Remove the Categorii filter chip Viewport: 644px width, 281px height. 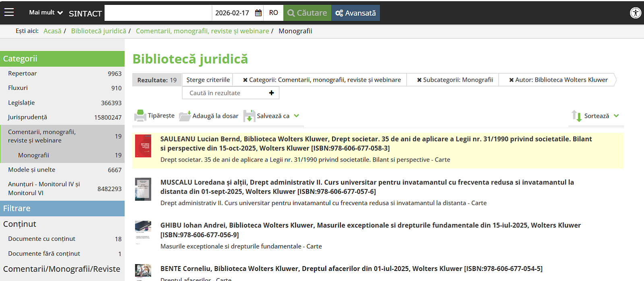coord(245,80)
